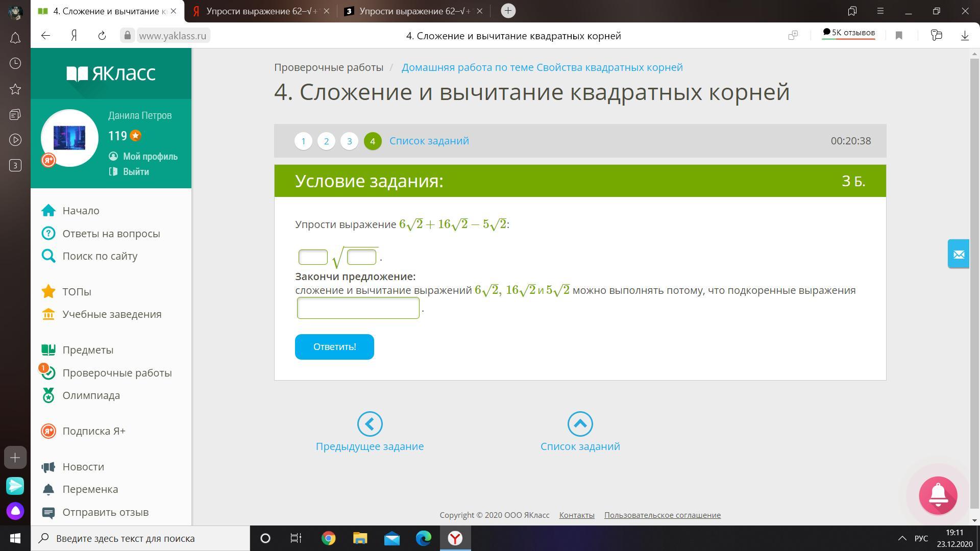Click the browser reload page icon

click(x=102, y=35)
